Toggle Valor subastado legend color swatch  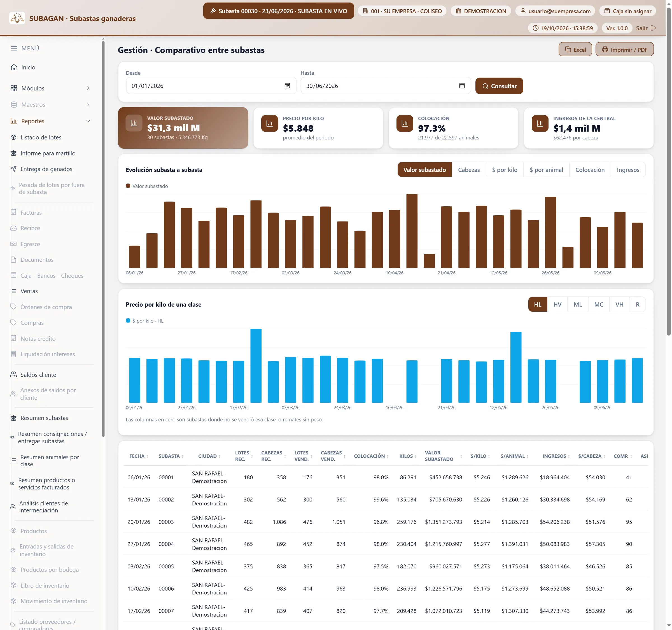128,186
